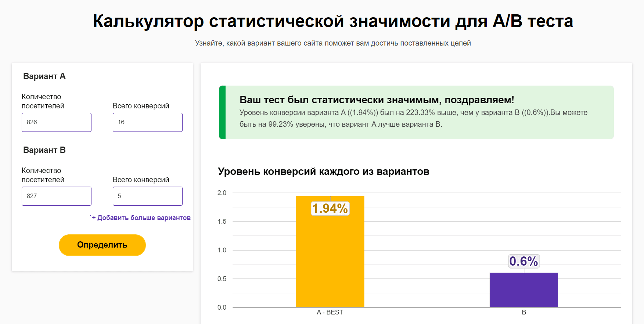Click the main page title about A/B test
The width and height of the screenshot is (644, 324).
tap(333, 21)
